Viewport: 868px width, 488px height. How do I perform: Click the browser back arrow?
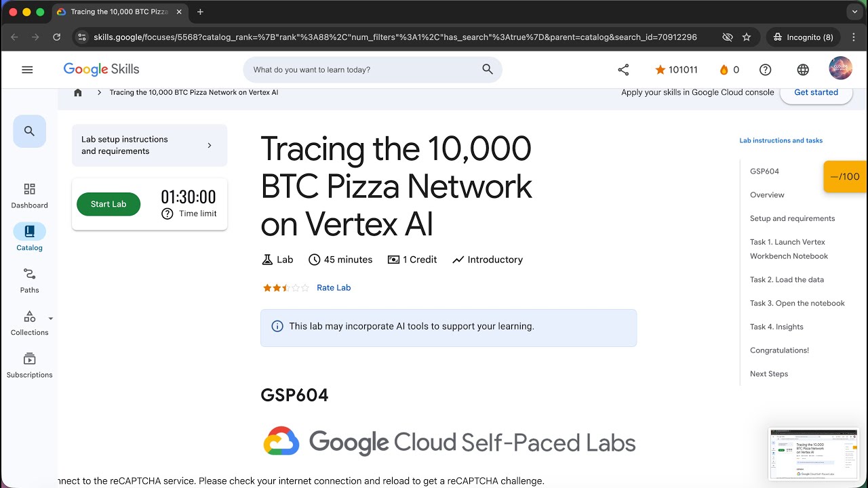tap(15, 37)
